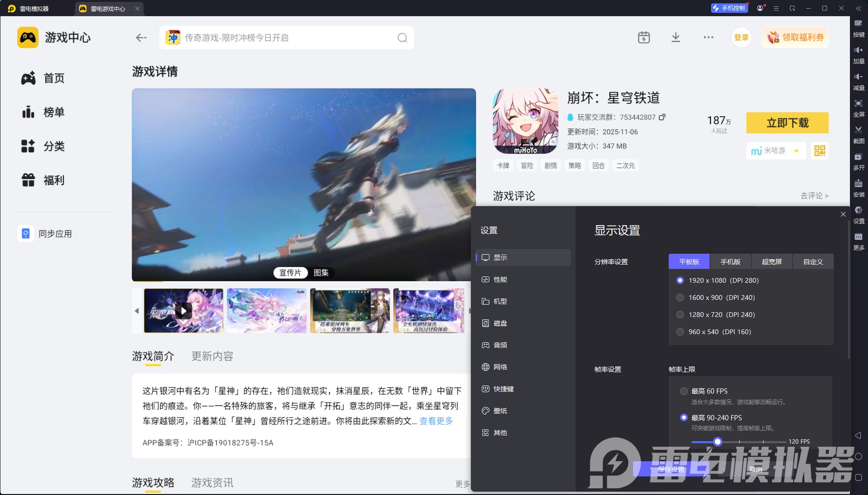Click the 120 FPS frame rate slider handle
The width and height of the screenshot is (868, 495).
[x=718, y=442]
